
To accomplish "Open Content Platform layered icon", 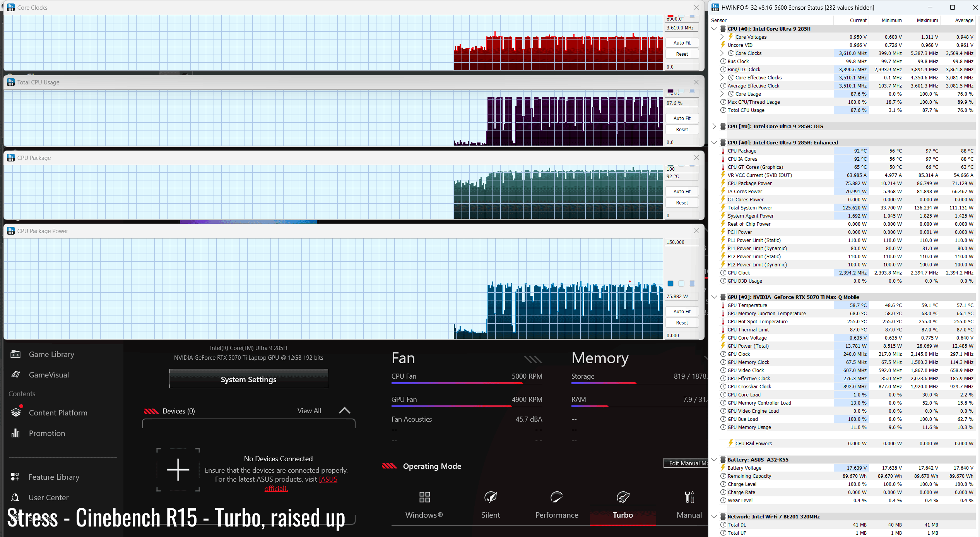I will [16, 412].
